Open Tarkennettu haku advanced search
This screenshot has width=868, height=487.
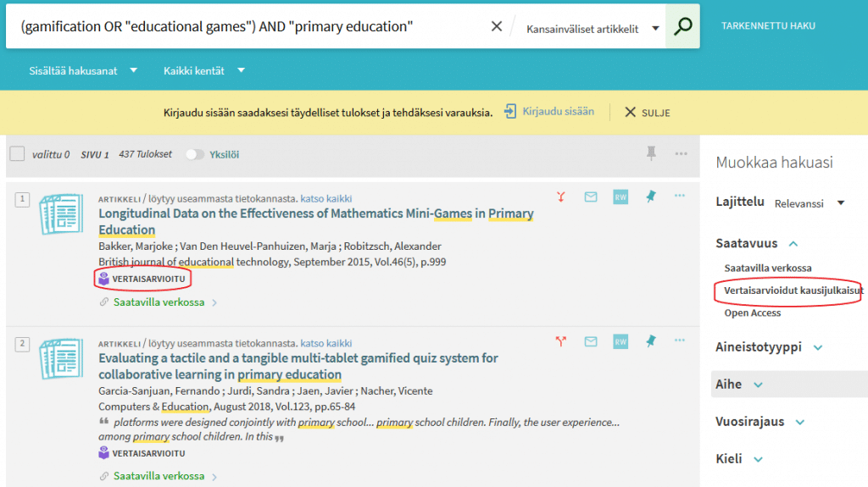[x=768, y=26]
